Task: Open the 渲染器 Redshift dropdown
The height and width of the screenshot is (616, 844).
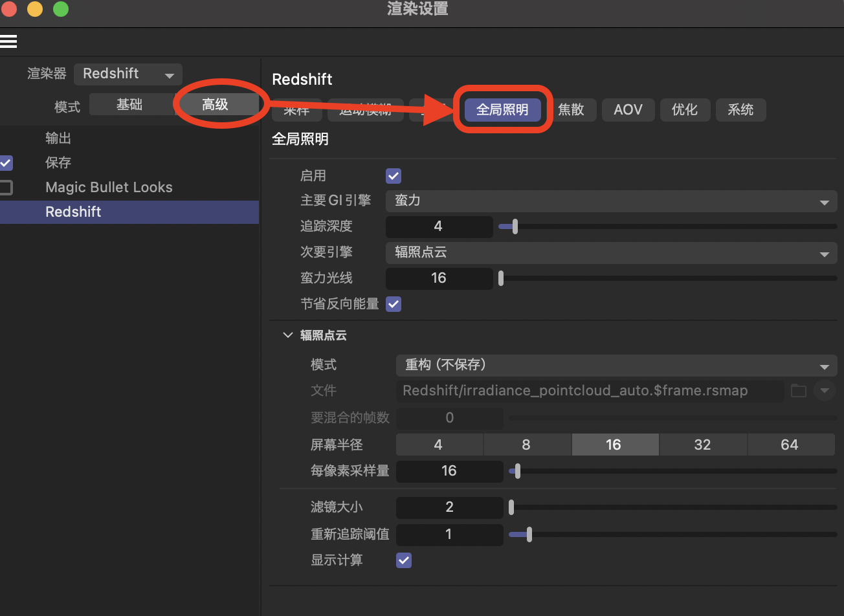Action: pos(128,74)
